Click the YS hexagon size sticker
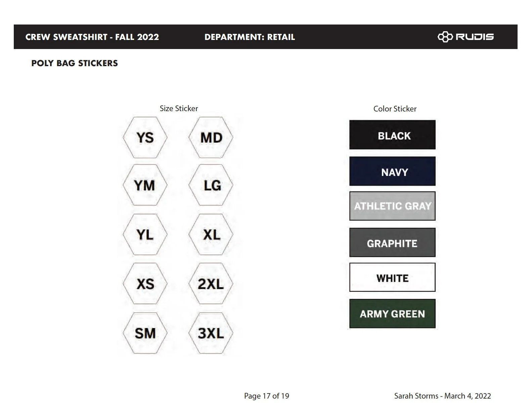532x411 pixels. (145, 138)
